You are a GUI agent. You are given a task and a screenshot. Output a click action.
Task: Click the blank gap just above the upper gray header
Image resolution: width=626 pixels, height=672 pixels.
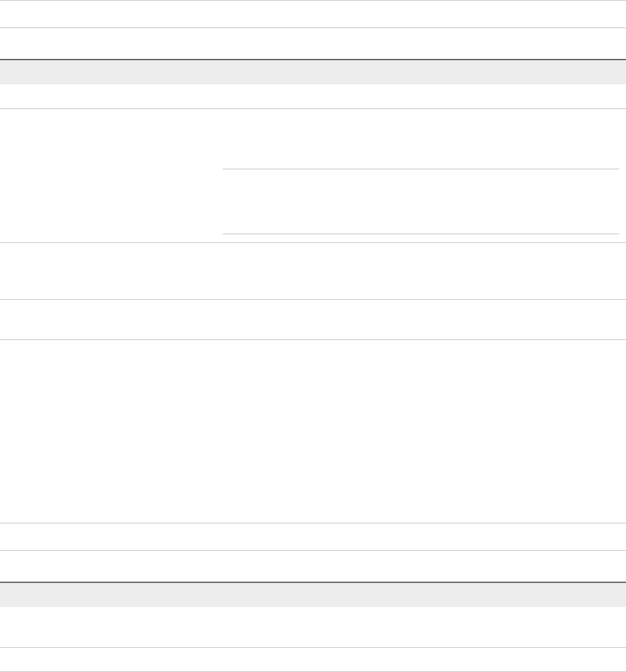[x=313, y=44]
